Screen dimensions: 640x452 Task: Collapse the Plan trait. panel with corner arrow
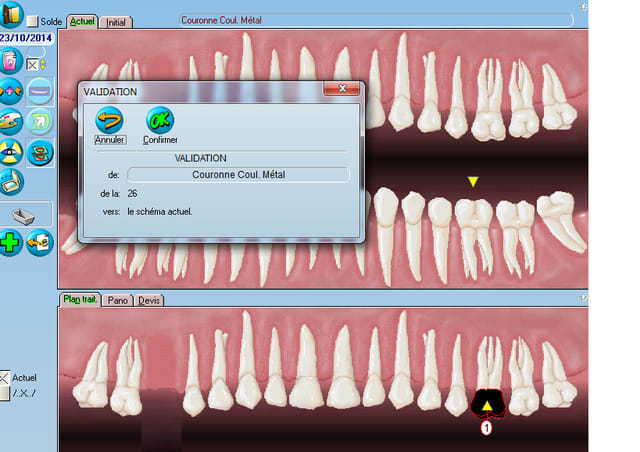pyautogui.click(x=583, y=299)
